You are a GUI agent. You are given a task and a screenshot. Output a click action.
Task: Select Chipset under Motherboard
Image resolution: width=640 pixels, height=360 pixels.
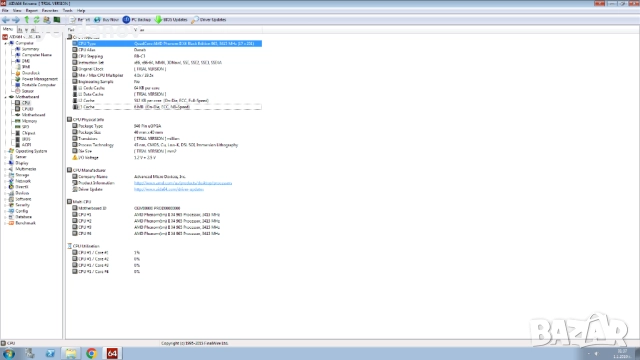[28, 133]
